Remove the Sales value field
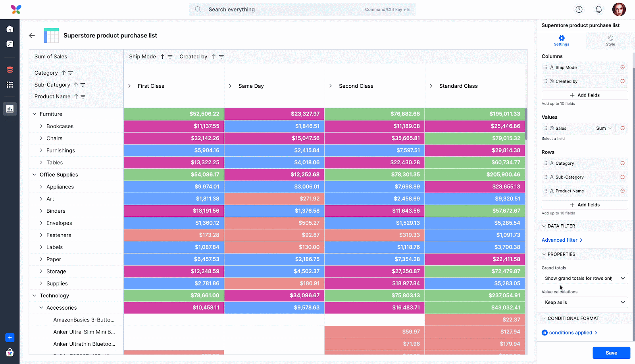635x364 pixels. click(x=622, y=128)
